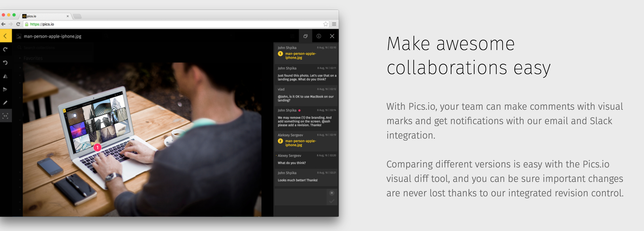Screen dimensions: 644x231
Task: Click the green padlock security icon
Action: (26, 24)
